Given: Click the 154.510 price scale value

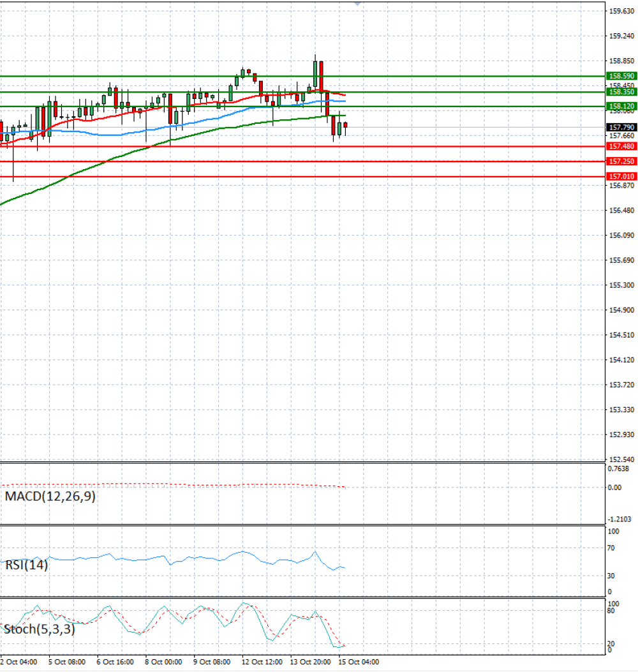Looking at the screenshot, I should click(x=621, y=334).
